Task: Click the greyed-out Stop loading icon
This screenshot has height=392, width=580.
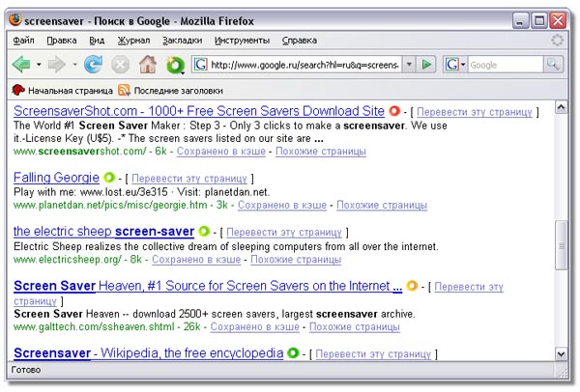Action: 121,65
